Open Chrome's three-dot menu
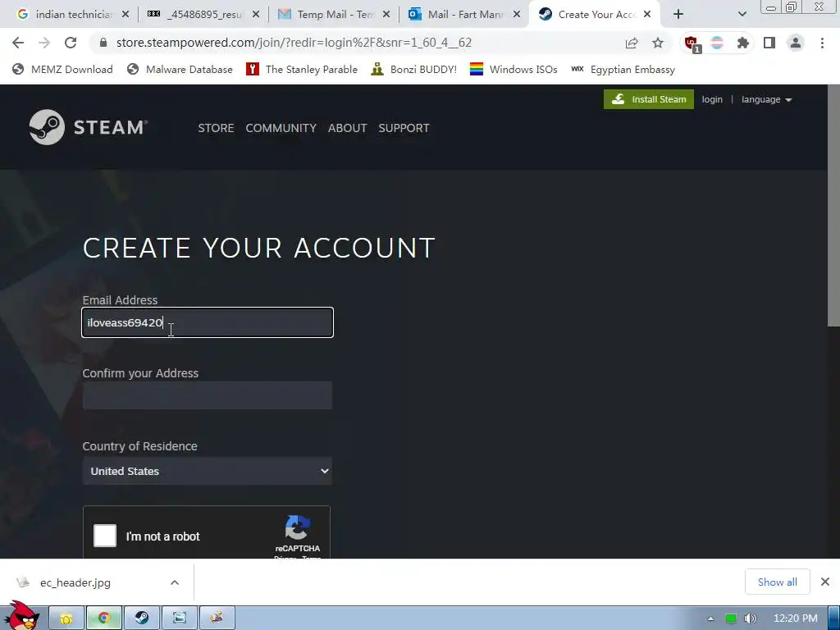The height and width of the screenshot is (630, 840). pyautogui.click(x=822, y=43)
